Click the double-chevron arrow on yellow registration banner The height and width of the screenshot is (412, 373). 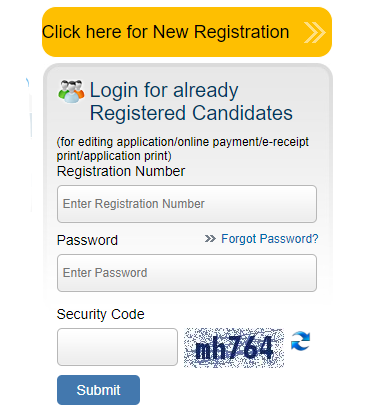coord(314,32)
